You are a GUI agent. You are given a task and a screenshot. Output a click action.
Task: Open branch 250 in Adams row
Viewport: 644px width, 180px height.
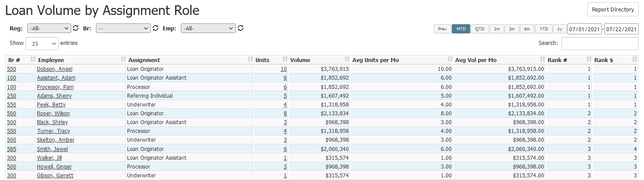pos(11,96)
